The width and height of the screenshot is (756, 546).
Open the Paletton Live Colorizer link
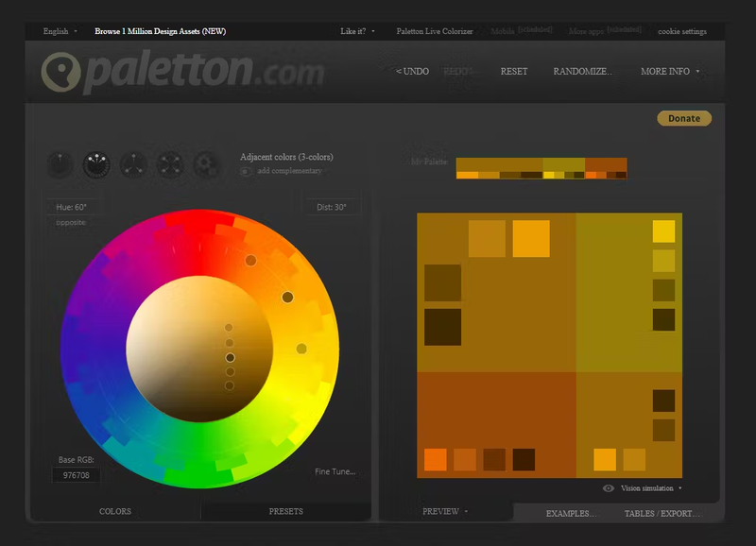coord(435,31)
